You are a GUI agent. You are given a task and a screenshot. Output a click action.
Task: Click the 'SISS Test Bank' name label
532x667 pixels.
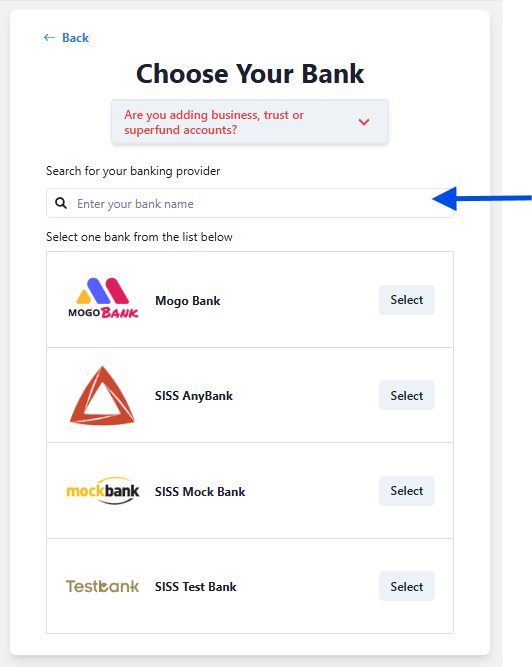pos(195,587)
